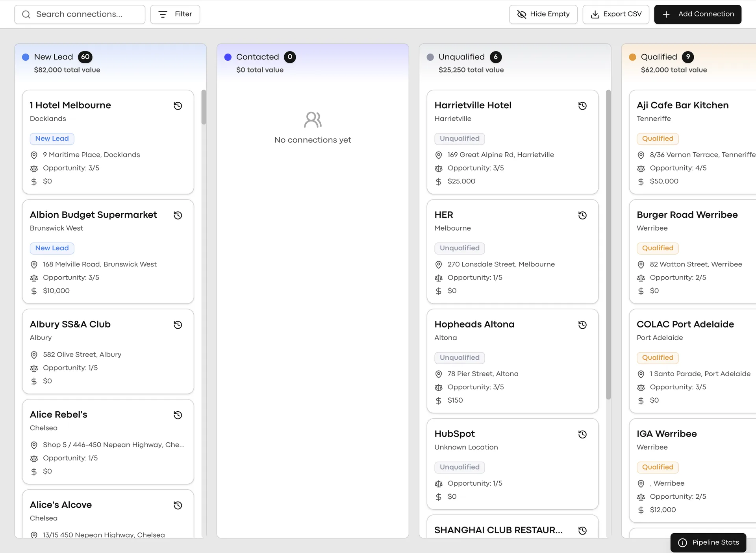
Task: Open history for Albion Budget Supermarket card
Action: click(x=178, y=215)
